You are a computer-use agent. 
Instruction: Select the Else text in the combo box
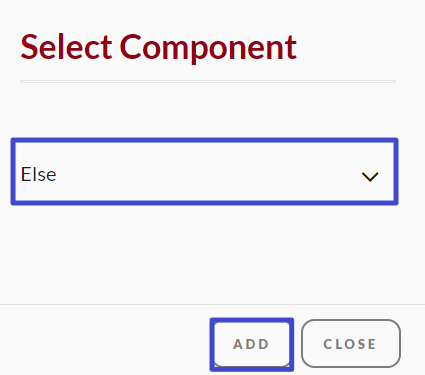[x=38, y=174]
